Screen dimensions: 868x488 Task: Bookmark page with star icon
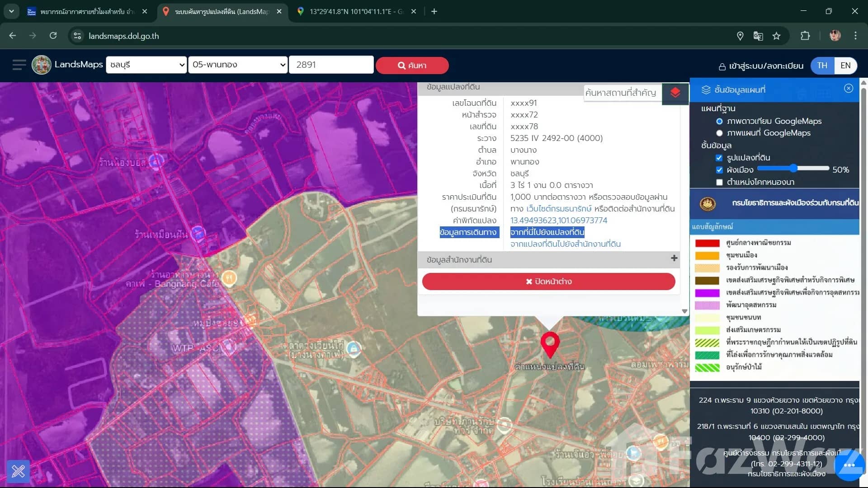point(776,36)
